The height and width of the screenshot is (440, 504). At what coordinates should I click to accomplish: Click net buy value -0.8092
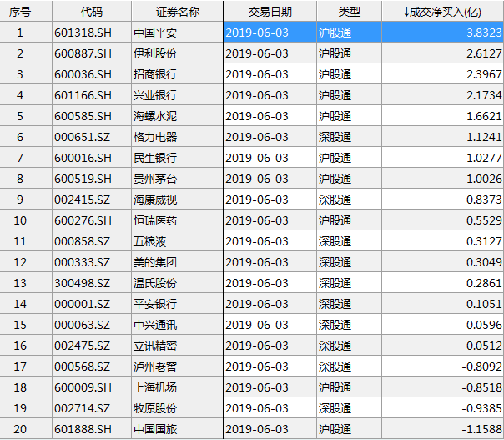442,367
